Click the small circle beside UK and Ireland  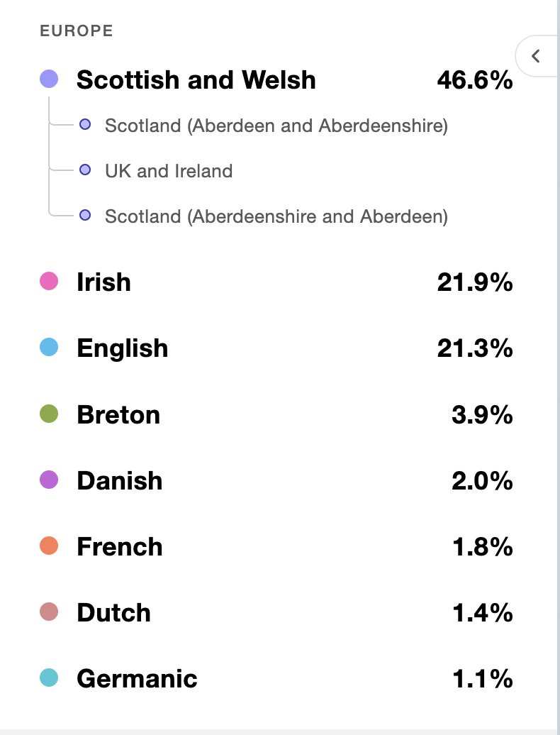click(85, 170)
